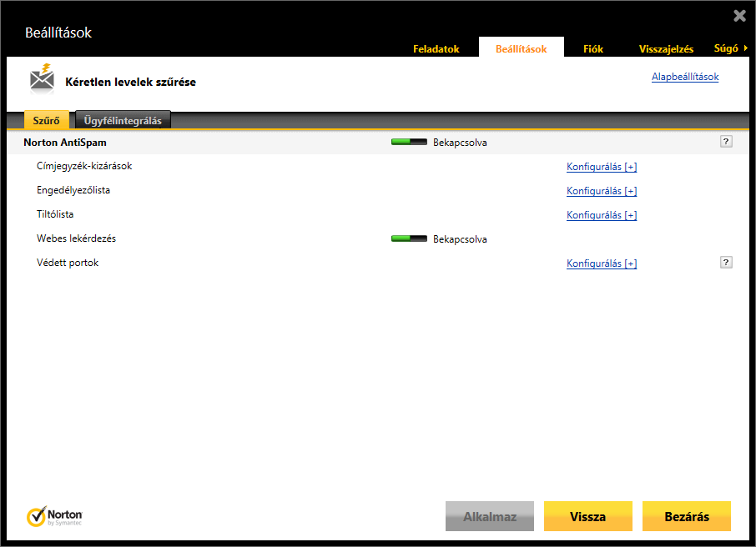Image resolution: width=756 pixels, height=547 pixels.
Task: Open help for the Védett portok row
Action: [726, 262]
